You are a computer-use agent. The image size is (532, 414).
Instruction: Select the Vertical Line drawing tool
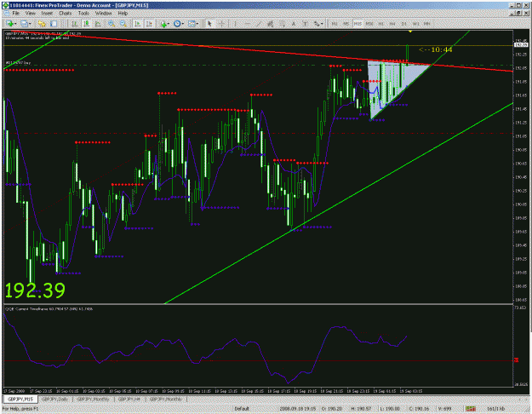click(236, 24)
